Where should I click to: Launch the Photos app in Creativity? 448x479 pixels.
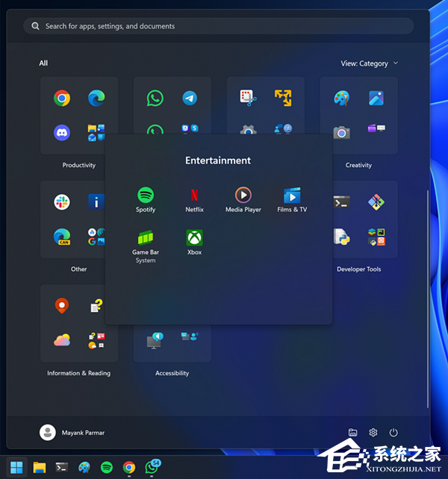[376, 98]
